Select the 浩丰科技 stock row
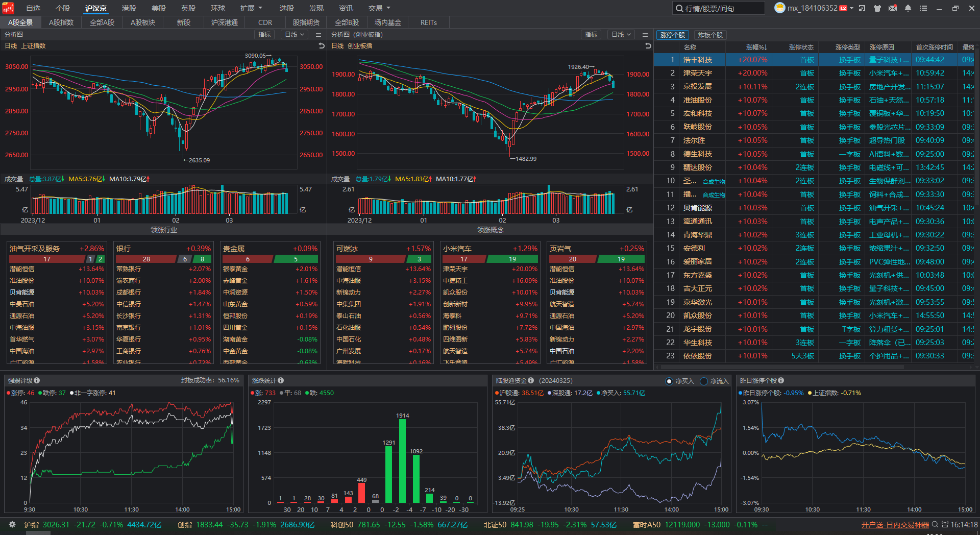The image size is (980, 535). point(814,60)
